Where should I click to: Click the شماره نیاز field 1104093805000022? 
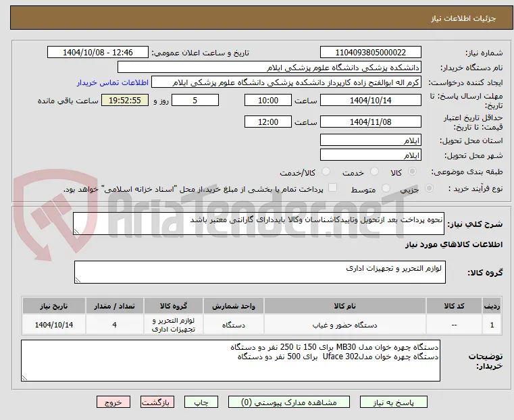pos(370,53)
